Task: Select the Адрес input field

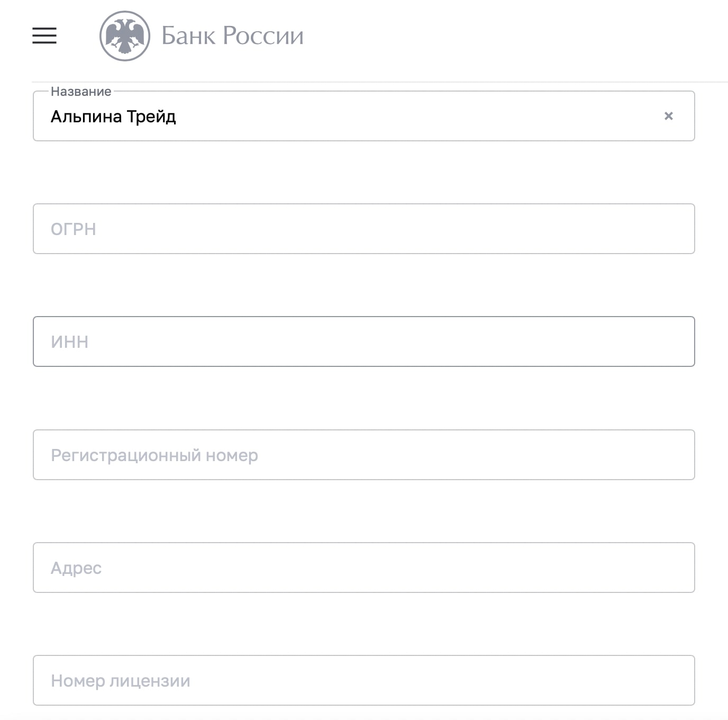Action: point(364,568)
